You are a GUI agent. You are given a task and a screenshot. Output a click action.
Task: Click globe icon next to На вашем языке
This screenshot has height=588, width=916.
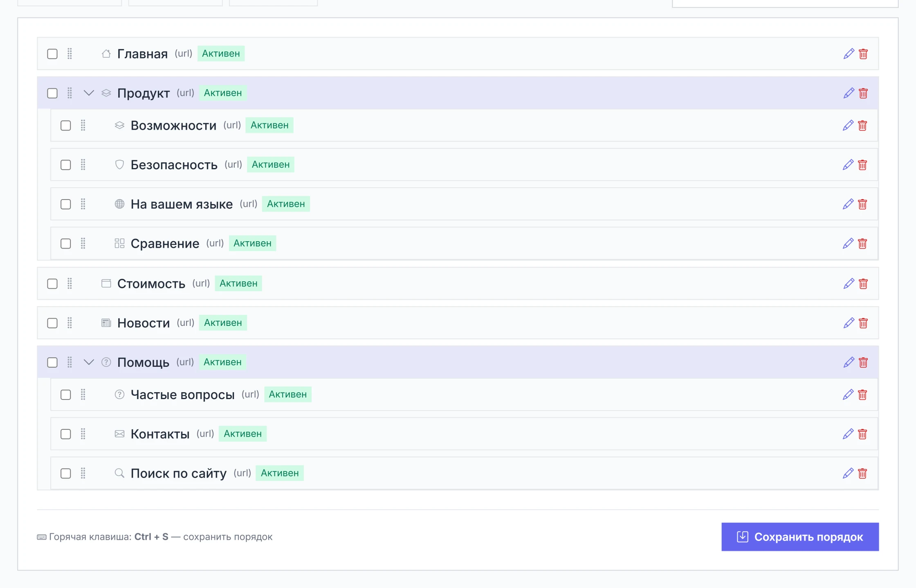119,204
